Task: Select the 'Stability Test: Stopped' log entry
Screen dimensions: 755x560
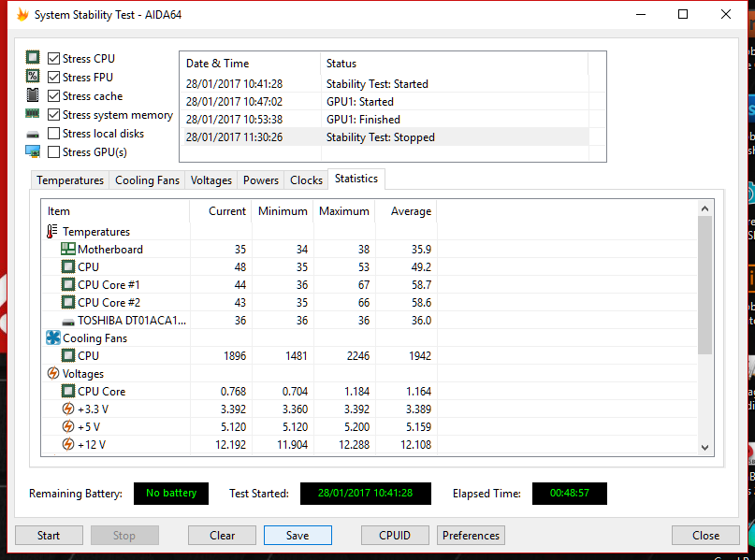Action: click(385, 137)
